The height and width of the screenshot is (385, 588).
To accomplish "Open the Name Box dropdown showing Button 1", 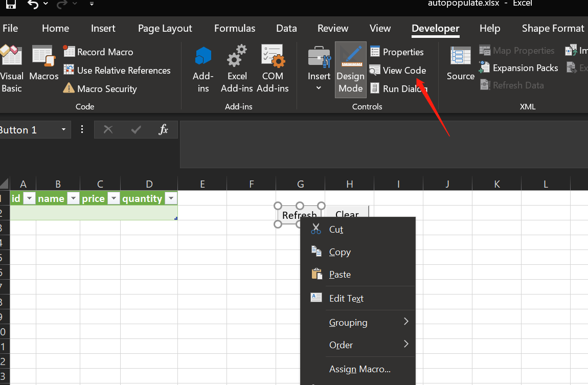I will [x=64, y=129].
